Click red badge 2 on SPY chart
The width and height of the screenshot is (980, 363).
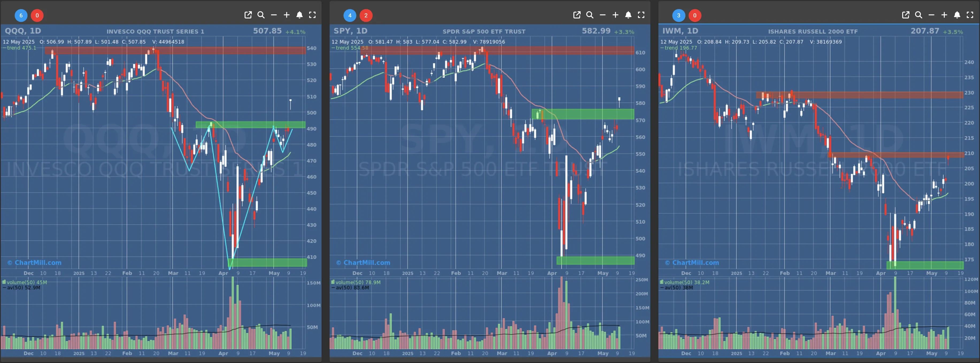366,15
